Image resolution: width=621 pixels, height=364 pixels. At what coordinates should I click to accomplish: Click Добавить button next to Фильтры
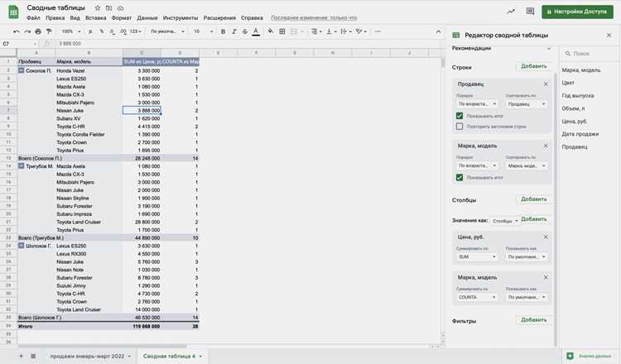click(x=533, y=319)
